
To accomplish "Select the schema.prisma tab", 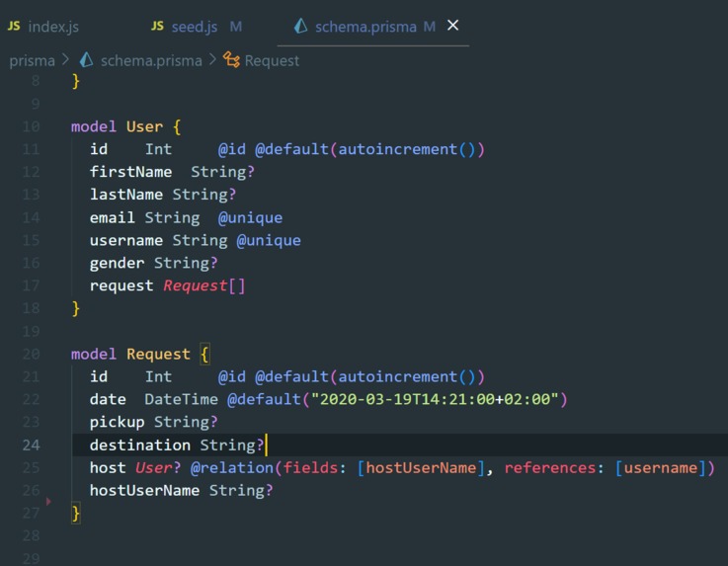I will [364, 27].
